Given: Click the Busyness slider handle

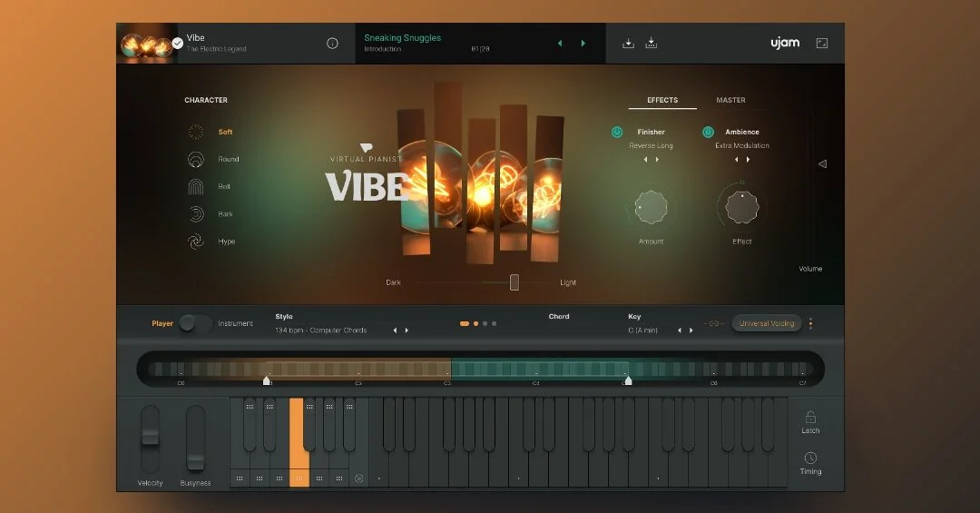Looking at the screenshot, I should tap(196, 461).
